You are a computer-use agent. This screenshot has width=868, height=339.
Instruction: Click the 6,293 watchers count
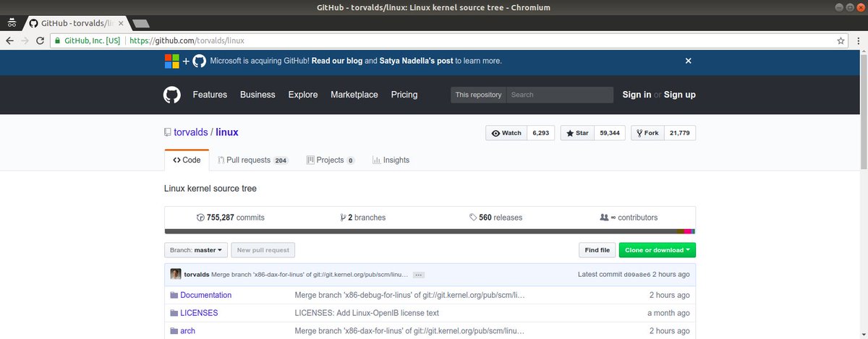[x=541, y=133]
